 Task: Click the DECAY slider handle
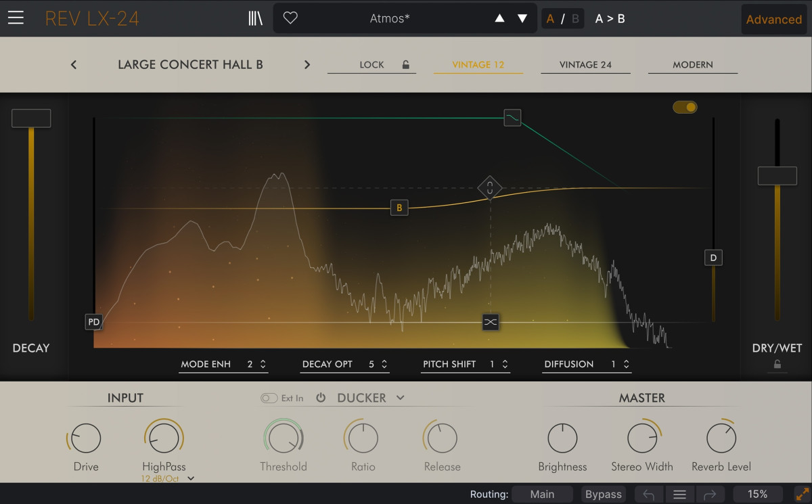(x=31, y=118)
